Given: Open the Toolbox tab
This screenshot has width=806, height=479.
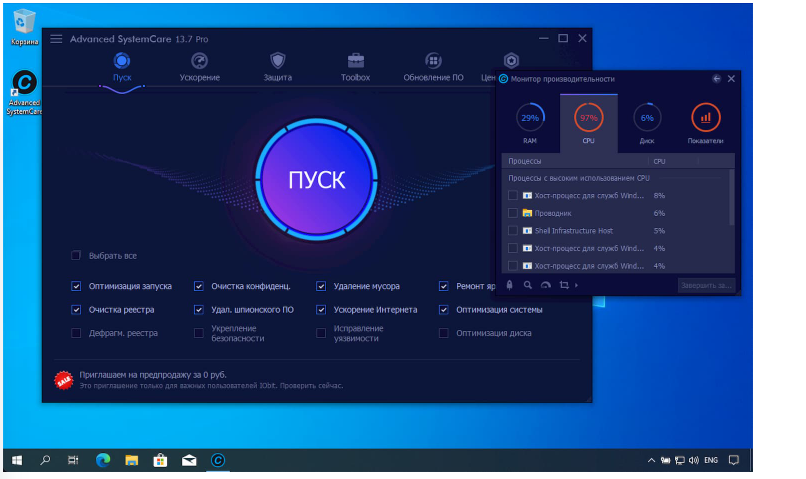Looking at the screenshot, I should tap(355, 67).
